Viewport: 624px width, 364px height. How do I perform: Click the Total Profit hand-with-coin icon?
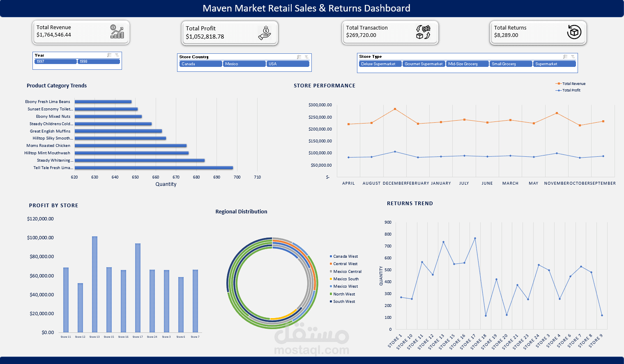coord(265,33)
